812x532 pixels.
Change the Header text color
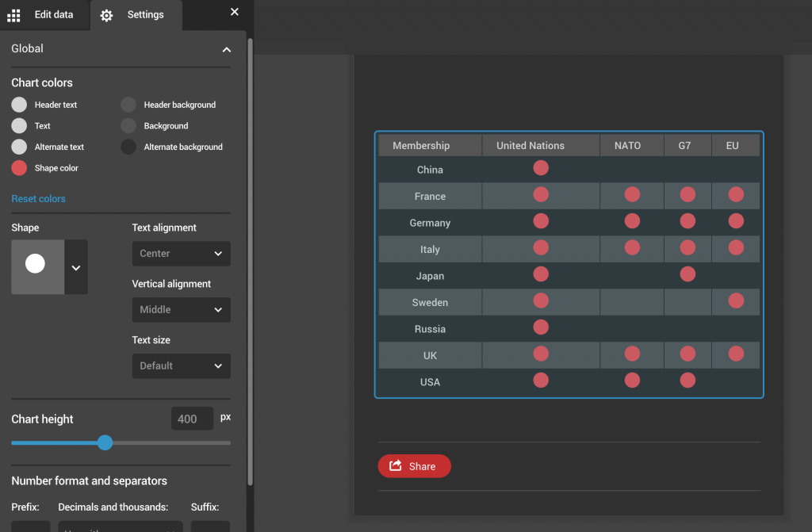click(x=17, y=104)
